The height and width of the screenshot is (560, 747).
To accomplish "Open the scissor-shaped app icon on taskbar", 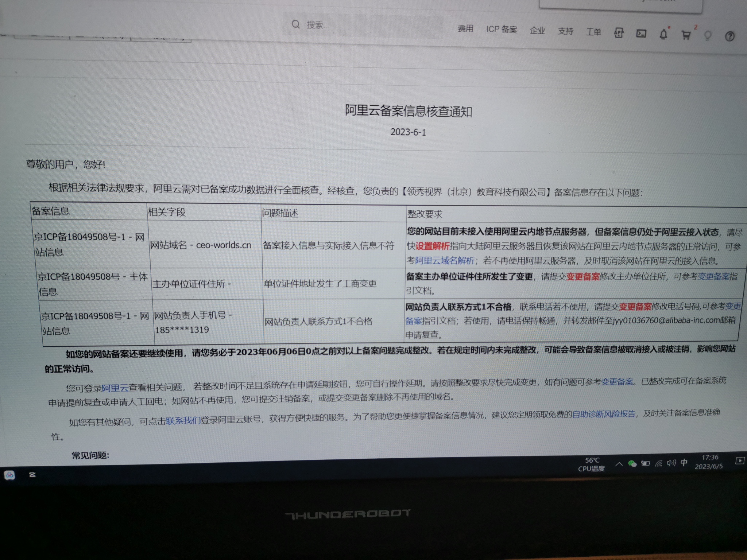I will pyautogui.click(x=32, y=475).
